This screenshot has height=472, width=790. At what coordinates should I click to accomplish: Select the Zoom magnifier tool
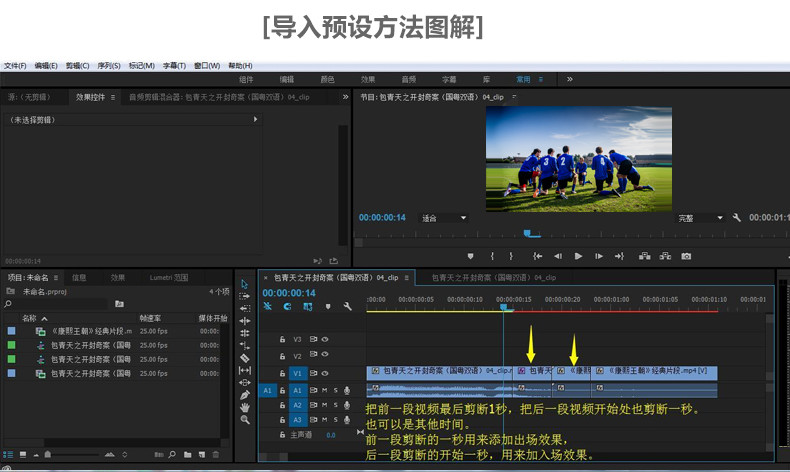click(x=245, y=420)
